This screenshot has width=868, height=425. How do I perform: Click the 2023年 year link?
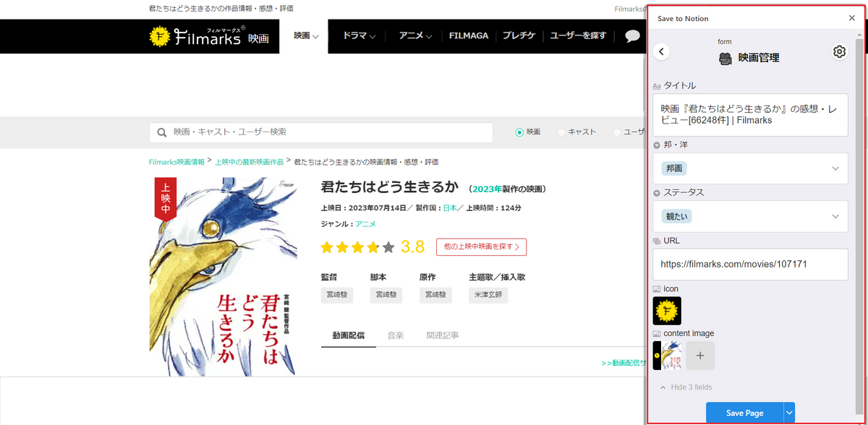(486, 189)
